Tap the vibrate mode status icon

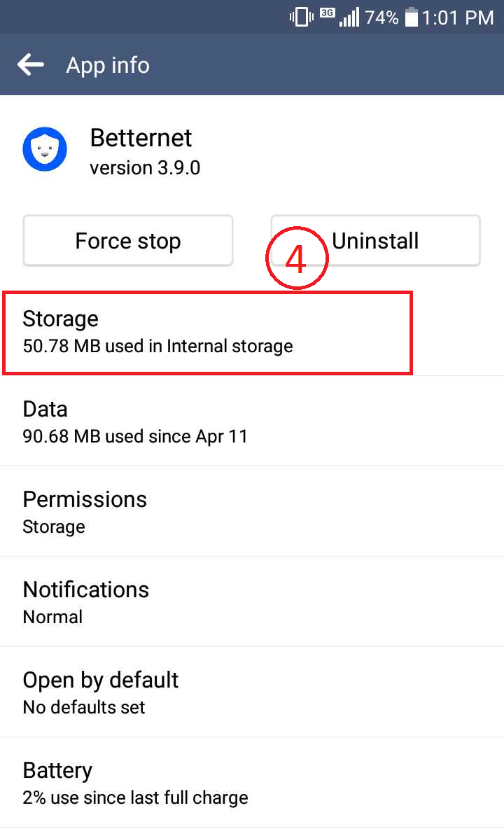click(x=301, y=17)
